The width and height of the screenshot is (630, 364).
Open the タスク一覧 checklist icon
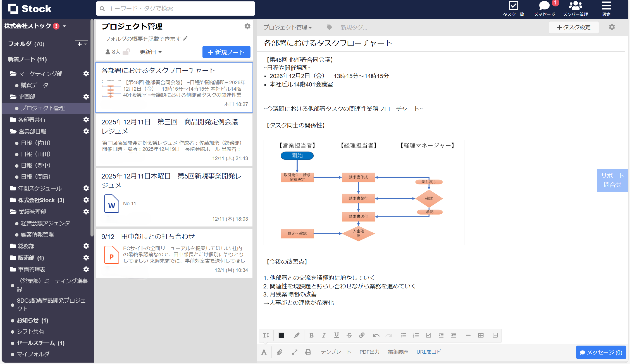(x=514, y=6)
